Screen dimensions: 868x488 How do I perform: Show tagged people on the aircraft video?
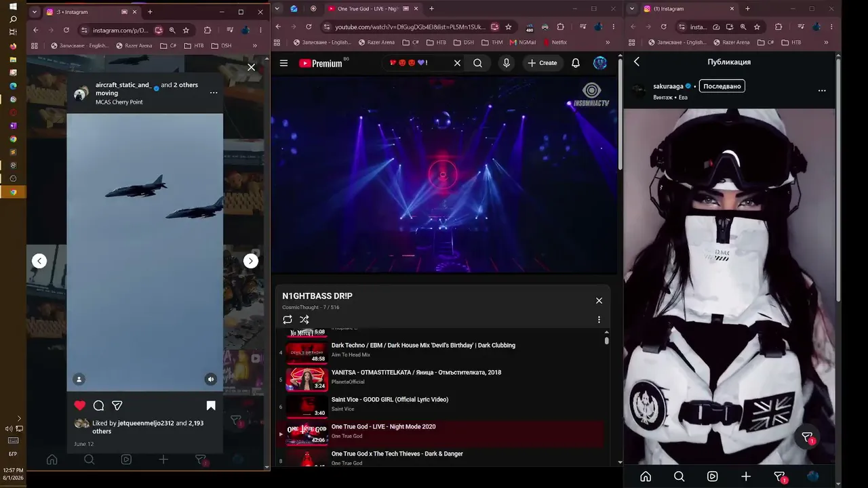pyautogui.click(x=79, y=380)
